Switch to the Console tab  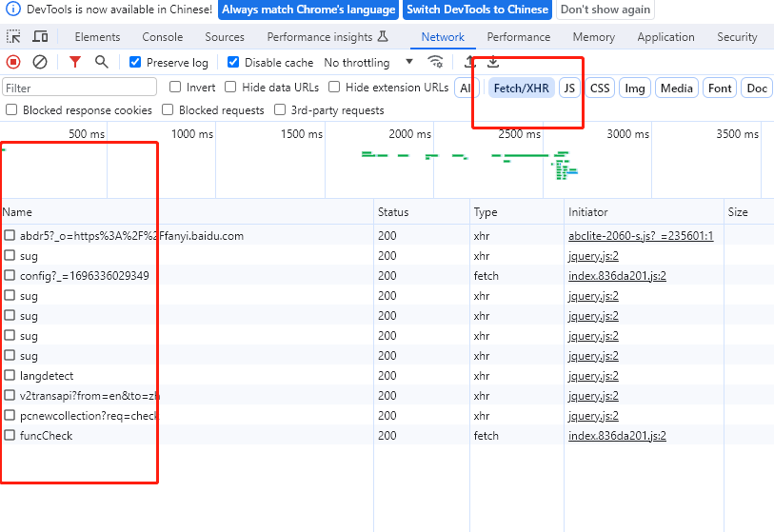(162, 37)
